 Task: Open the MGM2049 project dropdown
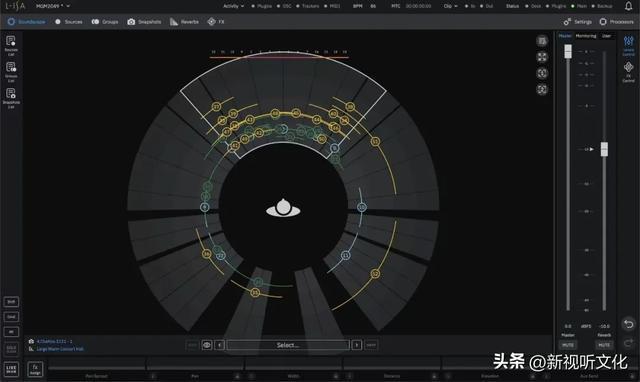(53, 6)
